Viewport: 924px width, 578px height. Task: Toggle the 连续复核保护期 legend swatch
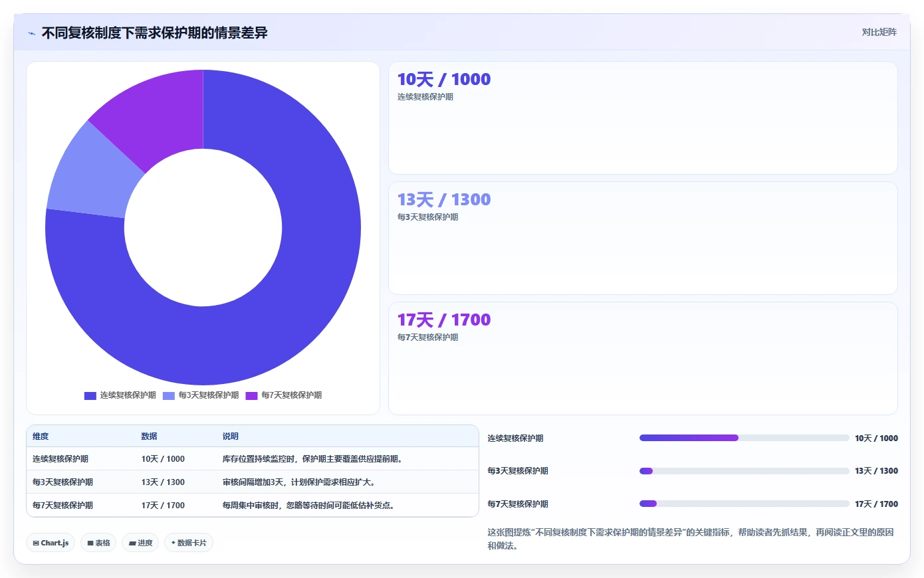[x=90, y=395]
